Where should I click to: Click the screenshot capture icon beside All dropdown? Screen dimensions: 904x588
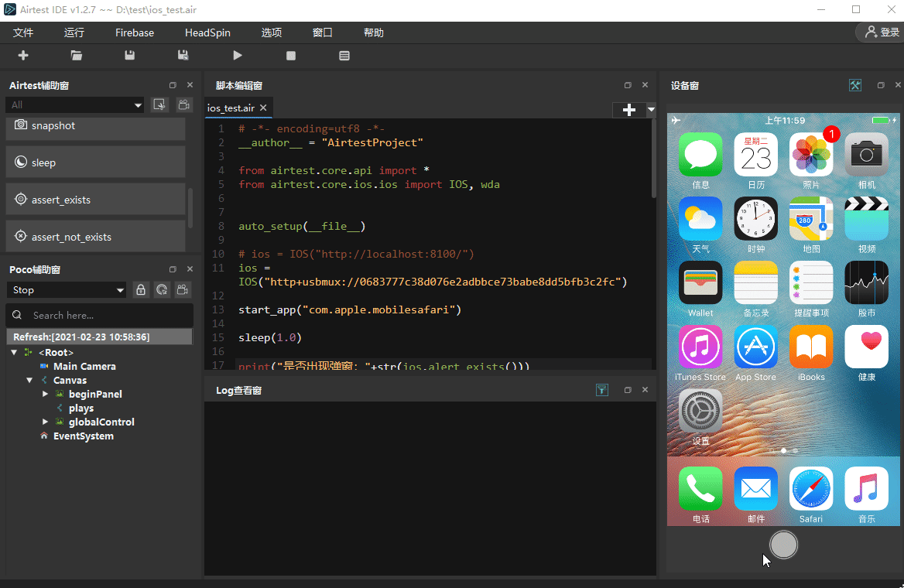click(x=159, y=104)
